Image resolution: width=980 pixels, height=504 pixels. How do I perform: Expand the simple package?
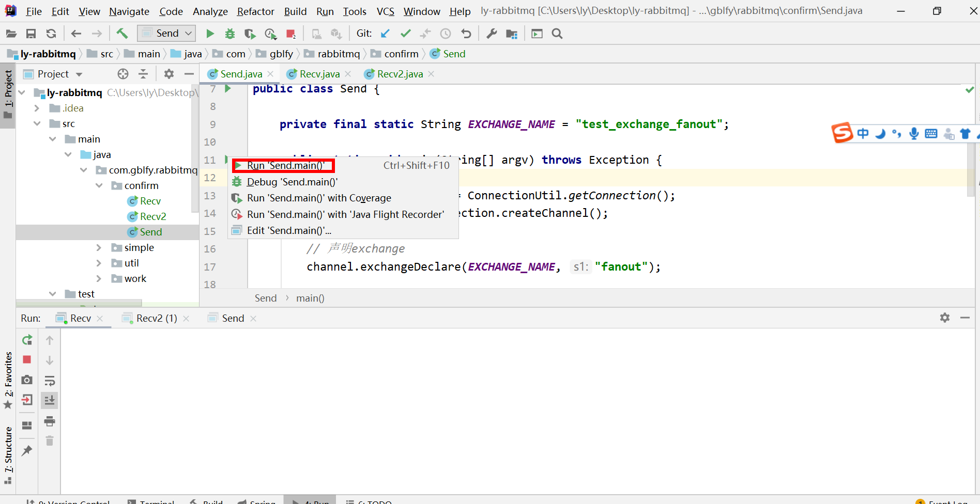99,247
